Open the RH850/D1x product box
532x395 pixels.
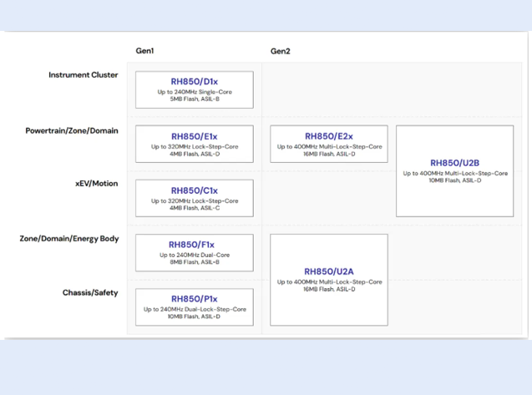tap(194, 89)
